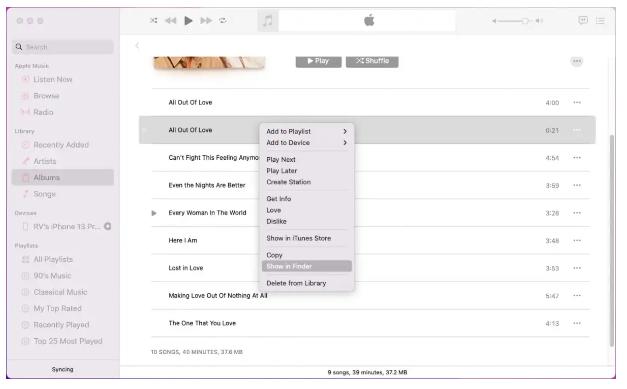Start playback with the toolbar play button
This screenshot has height=389, width=627.
(x=188, y=20)
